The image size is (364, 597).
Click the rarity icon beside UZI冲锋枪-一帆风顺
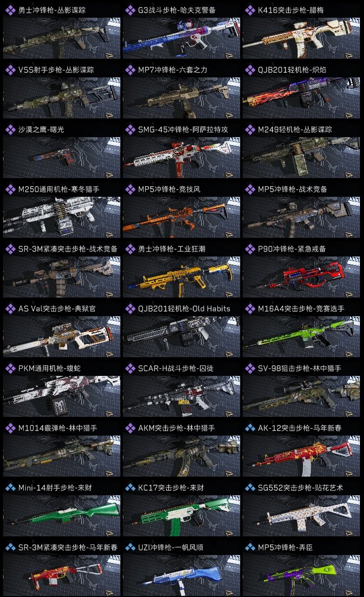(130, 547)
